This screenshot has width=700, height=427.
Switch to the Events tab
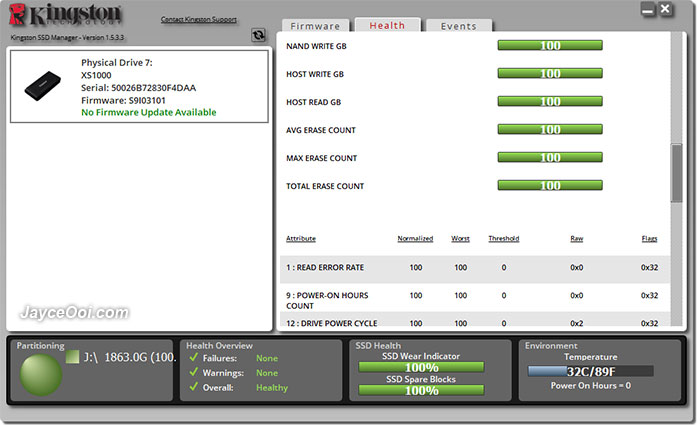coord(458,26)
